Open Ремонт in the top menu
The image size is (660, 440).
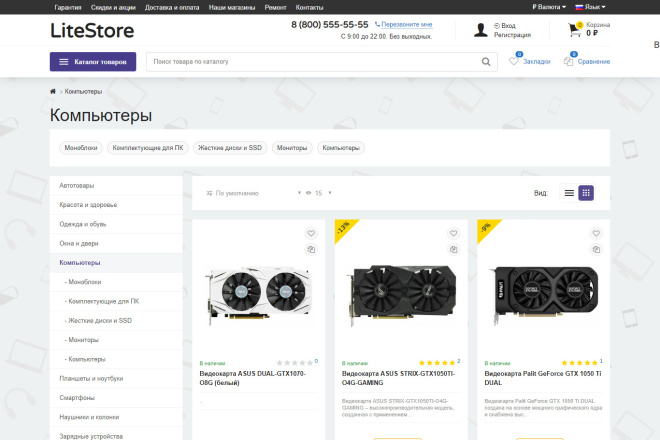275,8
